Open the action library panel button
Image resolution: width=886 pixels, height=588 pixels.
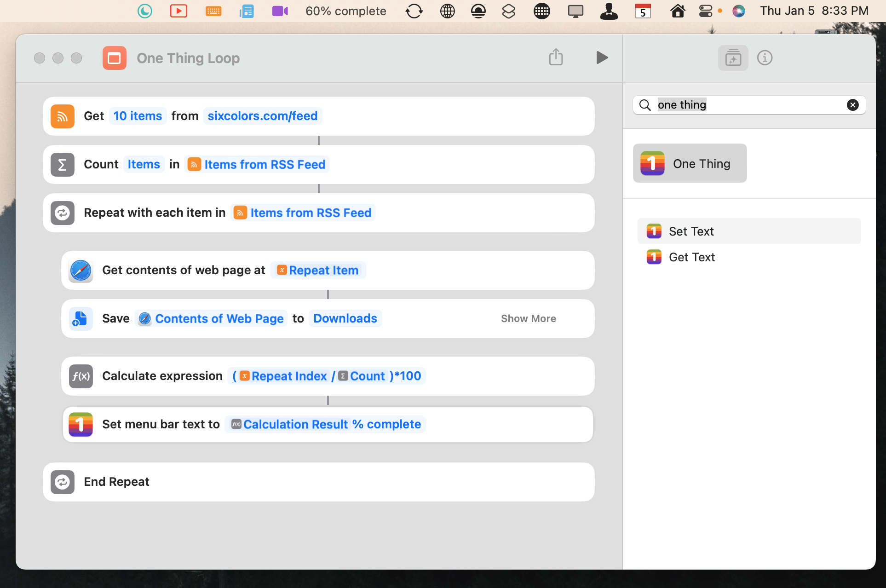point(733,58)
